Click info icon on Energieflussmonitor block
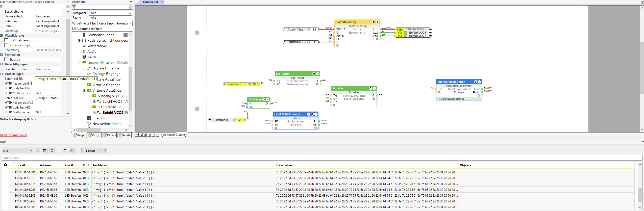This screenshot has width=644, height=211. click(x=479, y=82)
